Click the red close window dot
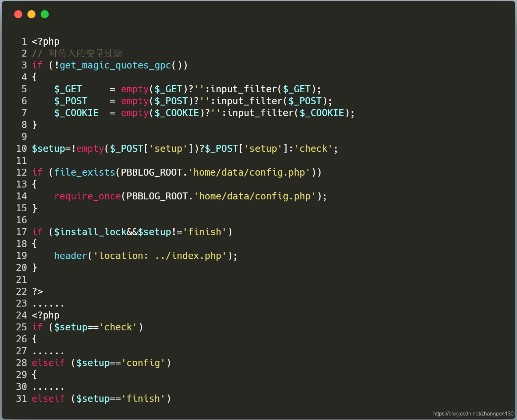 pos(18,14)
